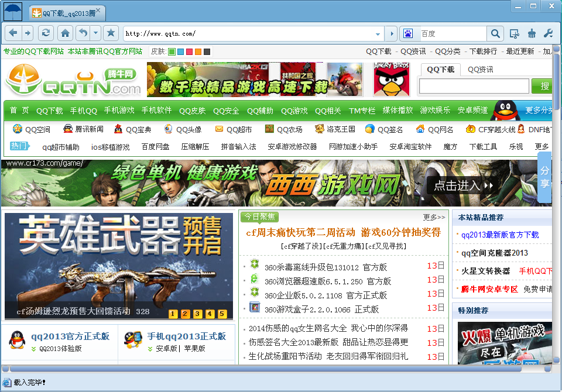Click the 腾讯新闻 icon
The height and width of the screenshot is (392, 562).
[x=68, y=129]
